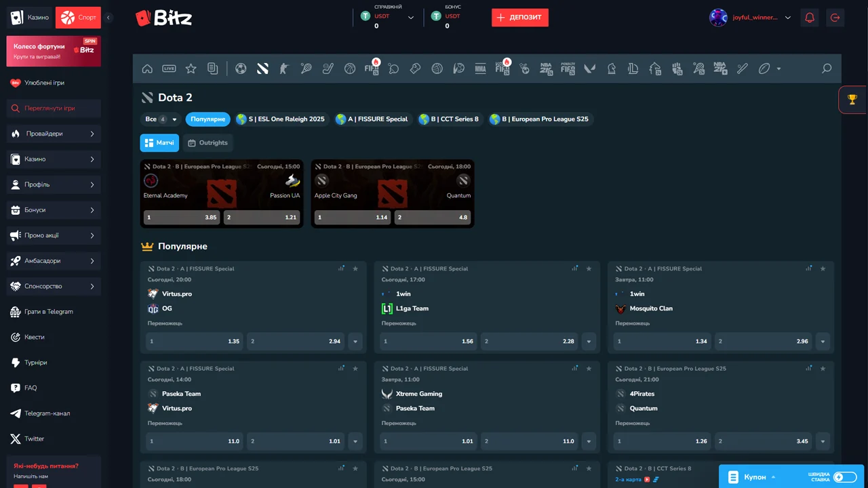Bet on Virtus.pro at odds 1.35

[x=195, y=342]
